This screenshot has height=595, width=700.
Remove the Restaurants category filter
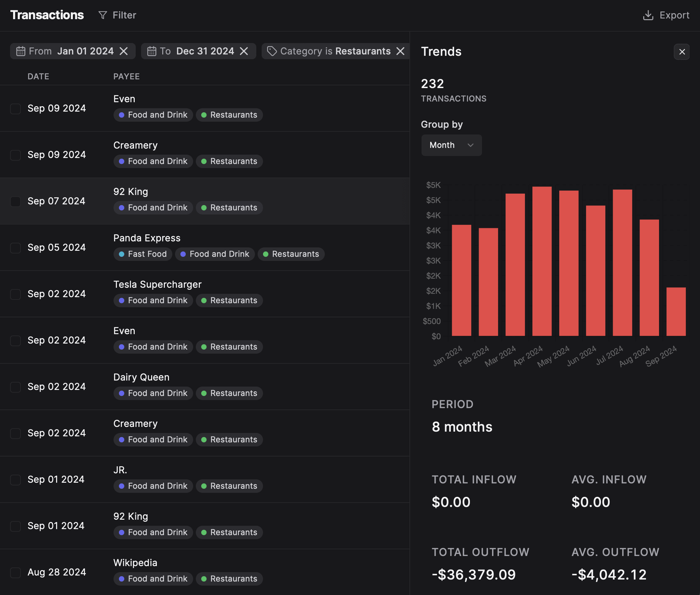click(400, 51)
